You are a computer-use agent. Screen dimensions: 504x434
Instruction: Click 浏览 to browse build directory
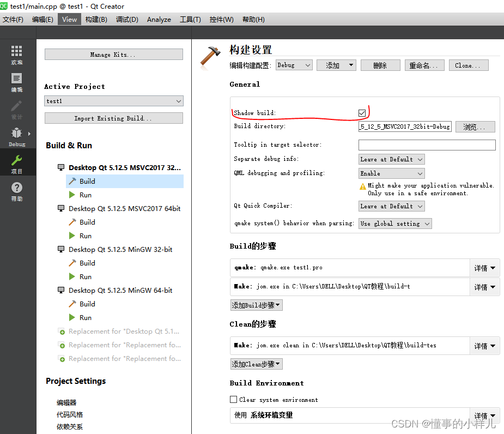[x=475, y=126]
